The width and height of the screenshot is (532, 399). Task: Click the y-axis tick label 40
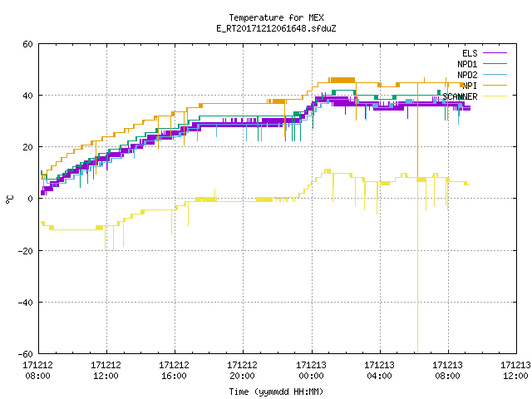click(27, 96)
